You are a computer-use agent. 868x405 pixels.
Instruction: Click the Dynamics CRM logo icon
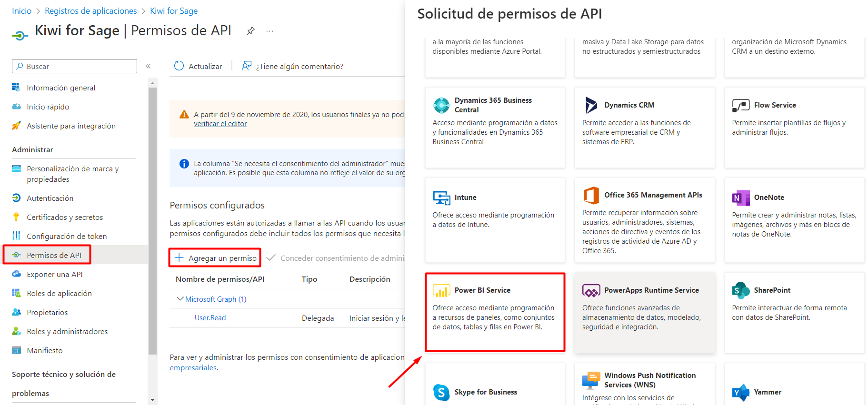[x=591, y=105]
